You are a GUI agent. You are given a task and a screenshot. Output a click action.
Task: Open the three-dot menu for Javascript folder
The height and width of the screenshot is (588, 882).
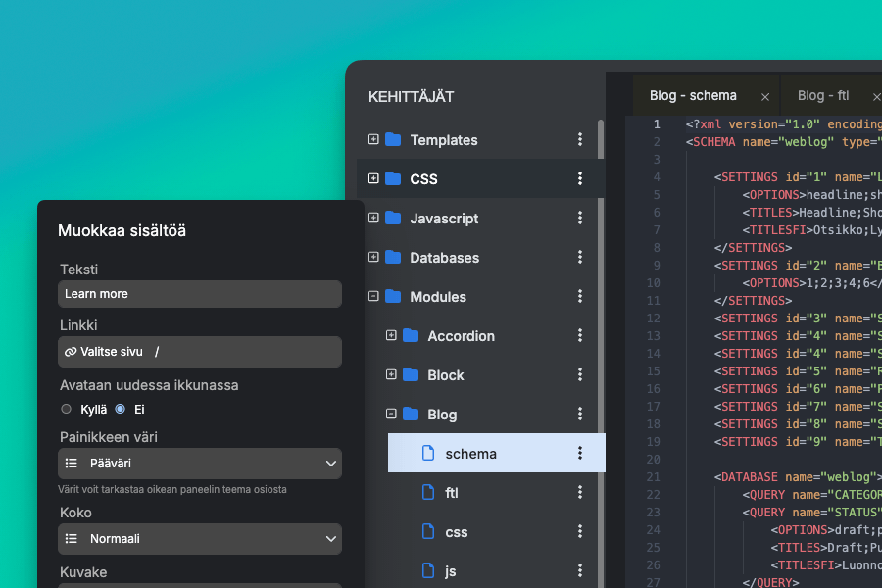coord(580,219)
